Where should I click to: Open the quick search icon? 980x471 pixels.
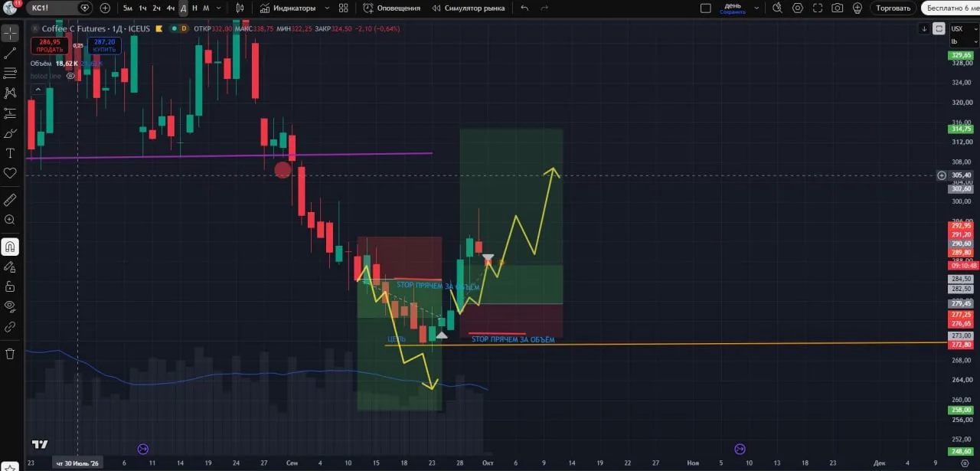(777, 8)
